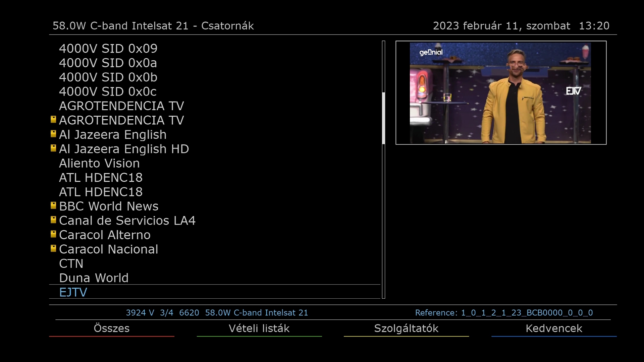644x362 pixels.
Task: Click the date and time display
Action: (521, 26)
